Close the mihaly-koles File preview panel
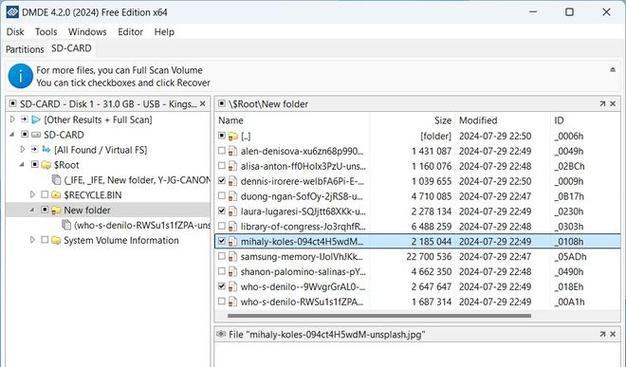This screenshot has width=626, height=367. (x=613, y=334)
